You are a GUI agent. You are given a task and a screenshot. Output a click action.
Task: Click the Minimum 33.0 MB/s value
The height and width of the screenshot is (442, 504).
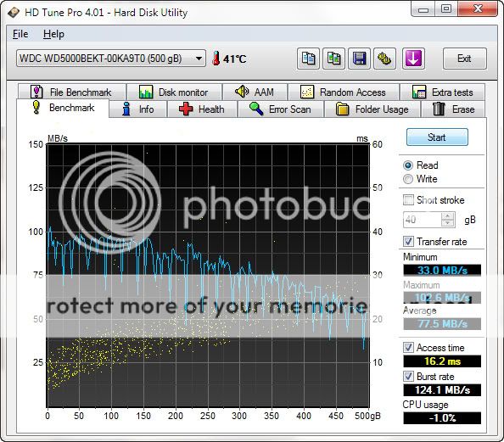442,271
